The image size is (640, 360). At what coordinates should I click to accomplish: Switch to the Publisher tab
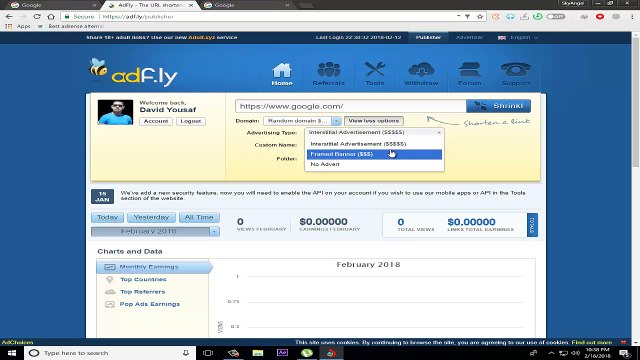[428, 37]
